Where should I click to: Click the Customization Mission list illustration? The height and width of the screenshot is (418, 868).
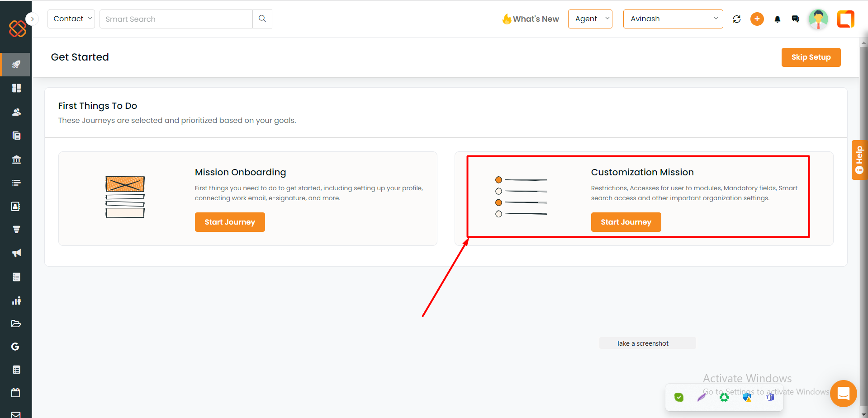521,197
